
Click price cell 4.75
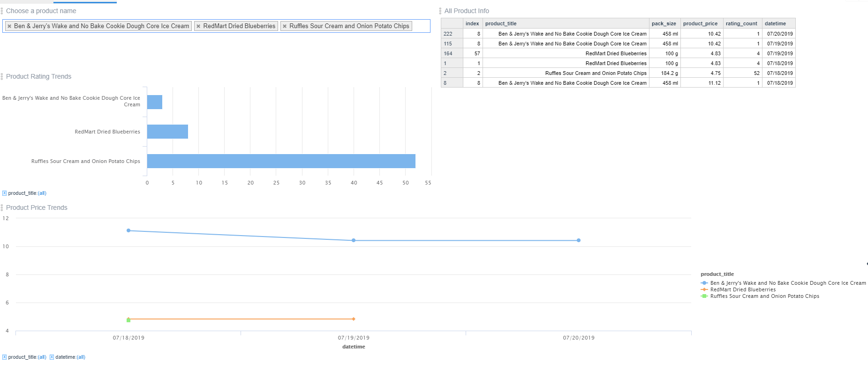(x=702, y=73)
